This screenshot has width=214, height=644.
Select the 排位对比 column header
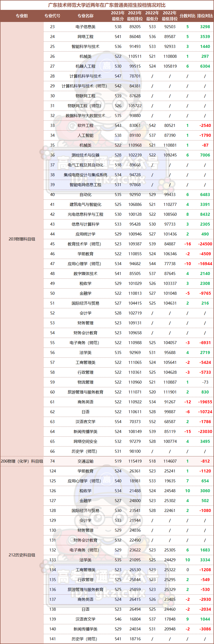click(x=205, y=16)
